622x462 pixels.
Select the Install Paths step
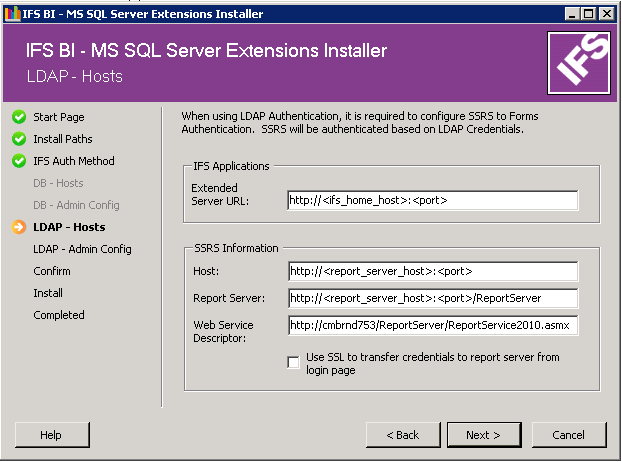tap(62, 139)
